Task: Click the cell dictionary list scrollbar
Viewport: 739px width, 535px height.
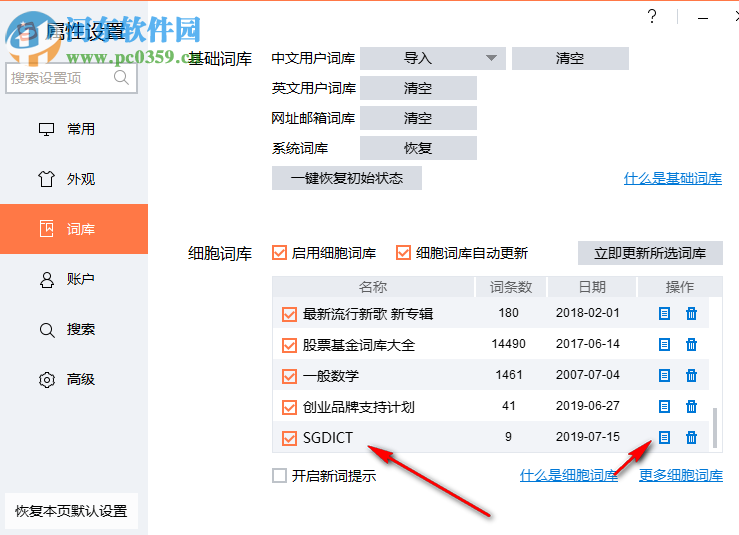Action: coord(715,428)
